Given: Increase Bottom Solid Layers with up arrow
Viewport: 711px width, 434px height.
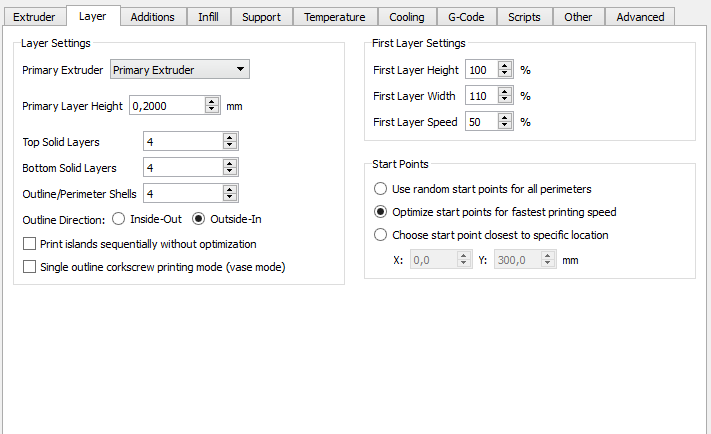Looking at the screenshot, I should (x=230, y=164).
